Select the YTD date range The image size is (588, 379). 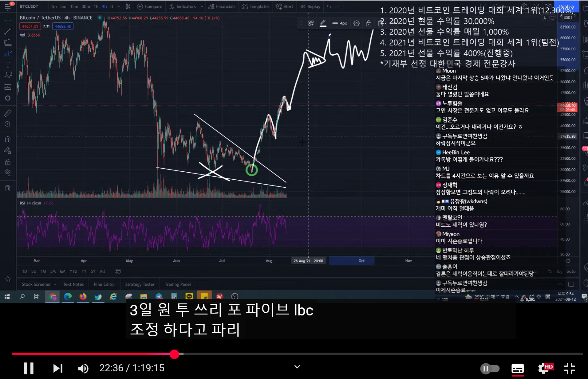pos(73,271)
